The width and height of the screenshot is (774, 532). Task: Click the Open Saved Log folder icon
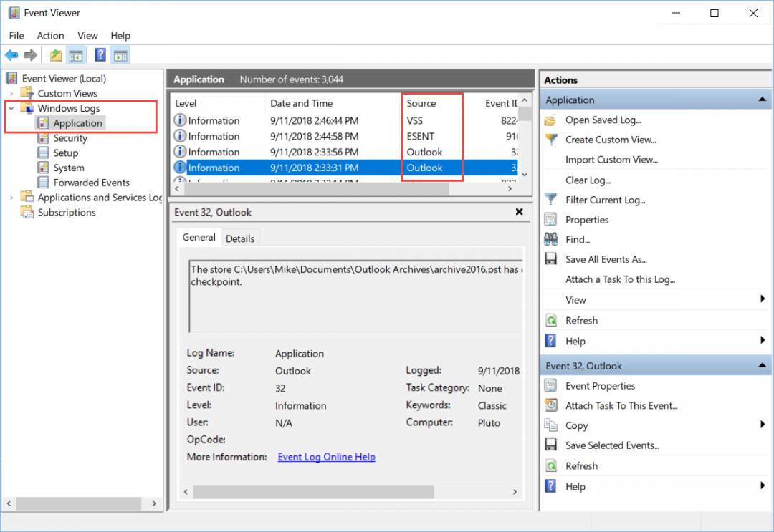550,120
